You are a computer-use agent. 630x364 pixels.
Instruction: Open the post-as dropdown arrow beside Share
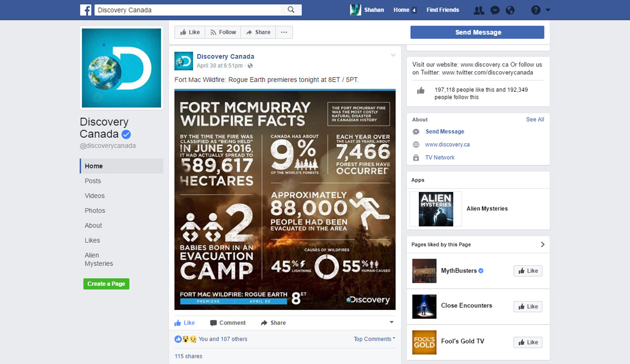tap(391, 323)
